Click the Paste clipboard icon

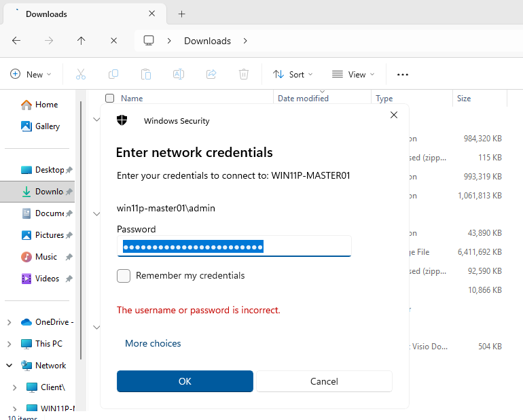pos(146,75)
